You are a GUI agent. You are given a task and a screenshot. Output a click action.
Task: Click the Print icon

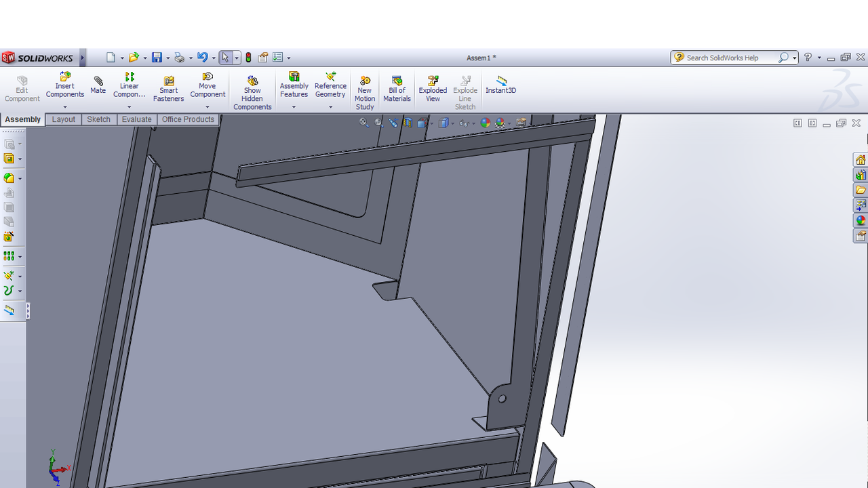click(x=179, y=58)
